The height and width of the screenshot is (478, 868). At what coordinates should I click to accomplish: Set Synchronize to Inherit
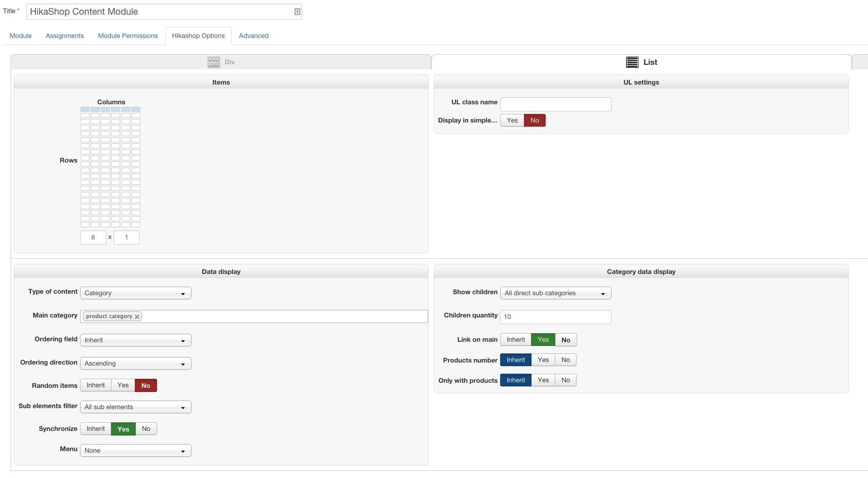point(95,429)
